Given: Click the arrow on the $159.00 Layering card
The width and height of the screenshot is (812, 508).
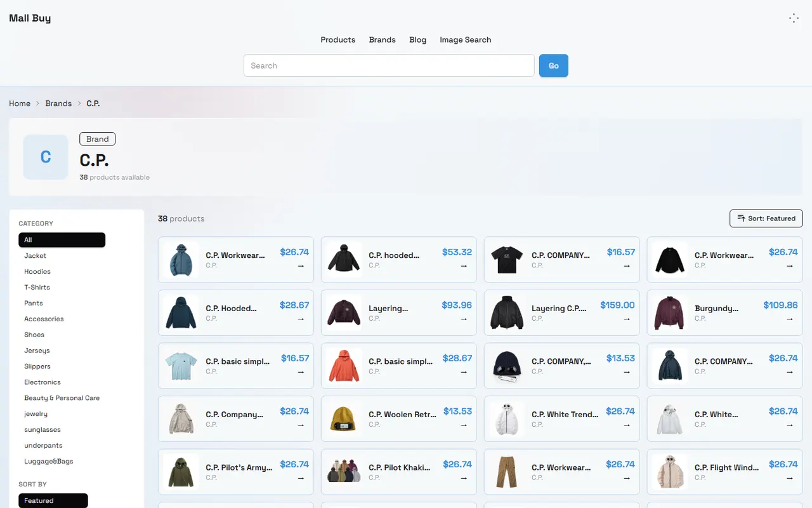Looking at the screenshot, I should (x=627, y=319).
